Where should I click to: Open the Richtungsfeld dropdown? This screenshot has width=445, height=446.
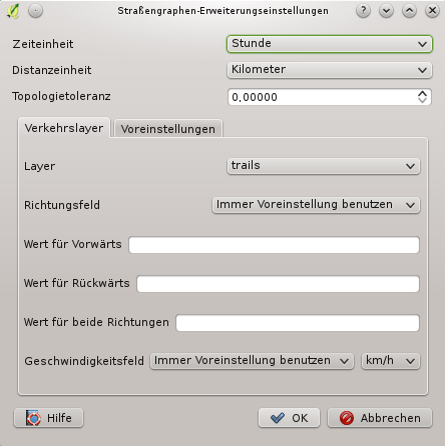tap(316, 205)
